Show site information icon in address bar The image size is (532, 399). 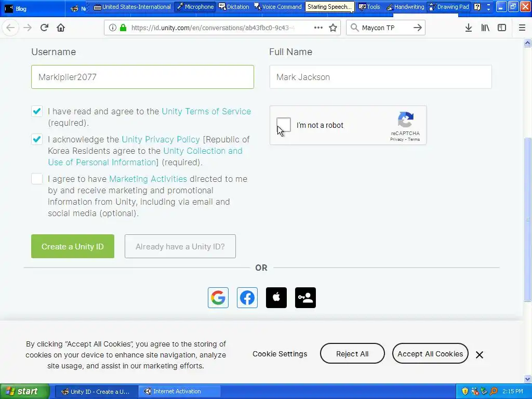click(x=112, y=28)
